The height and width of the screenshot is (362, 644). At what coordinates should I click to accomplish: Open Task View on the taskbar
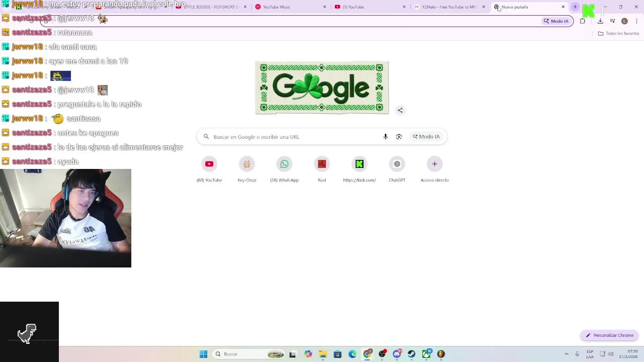pos(292,354)
